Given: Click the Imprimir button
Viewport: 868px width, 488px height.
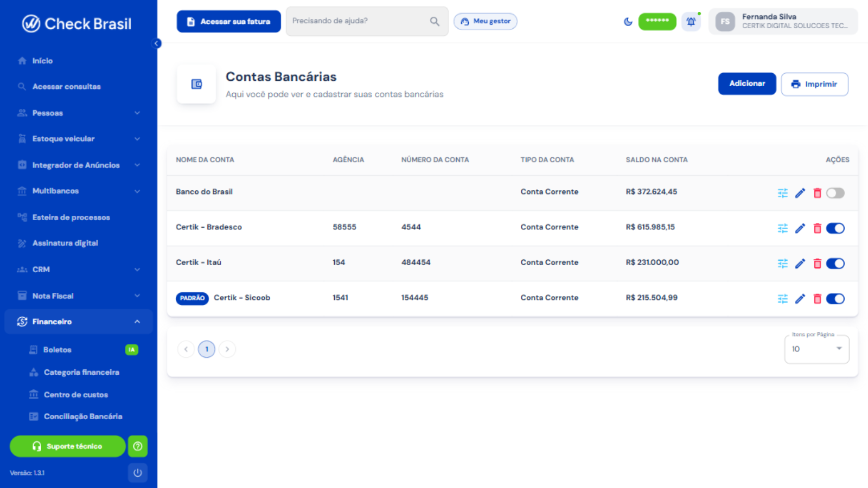Looking at the screenshot, I should coord(814,84).
